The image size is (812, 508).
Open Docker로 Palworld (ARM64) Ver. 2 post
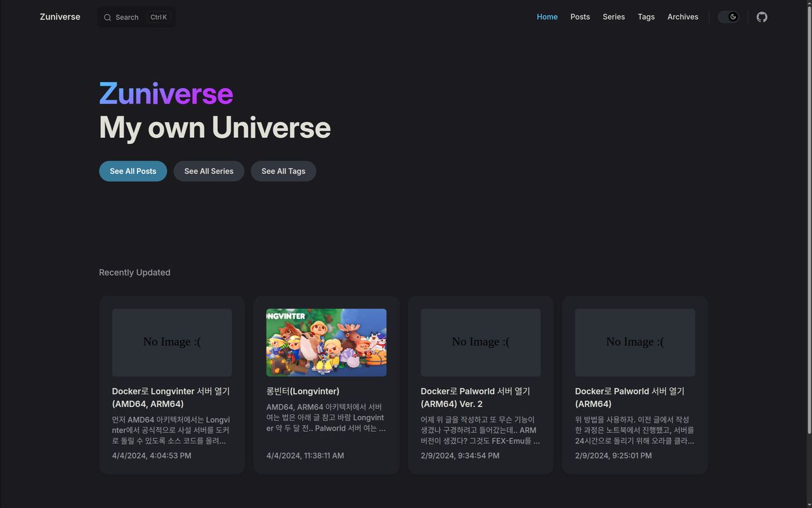coord(475,398)
